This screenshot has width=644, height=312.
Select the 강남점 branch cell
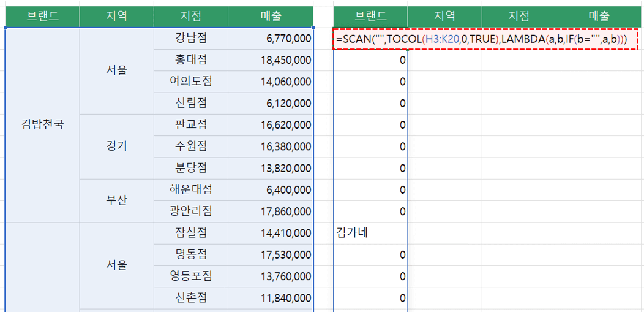click(190, 38)
